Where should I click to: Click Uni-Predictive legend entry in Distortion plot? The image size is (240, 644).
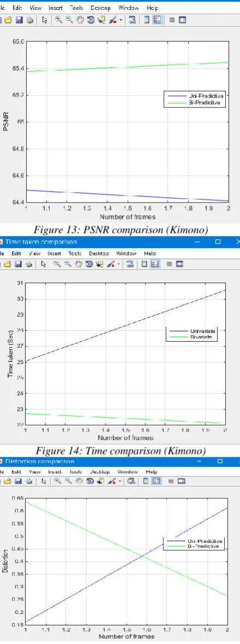click(x=195, y=540)
